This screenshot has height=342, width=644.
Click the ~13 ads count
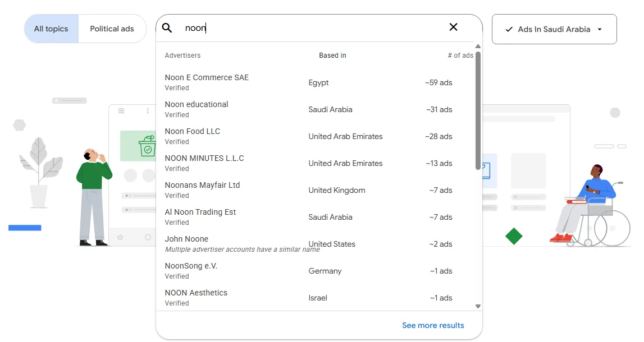(x=439, y=163)
